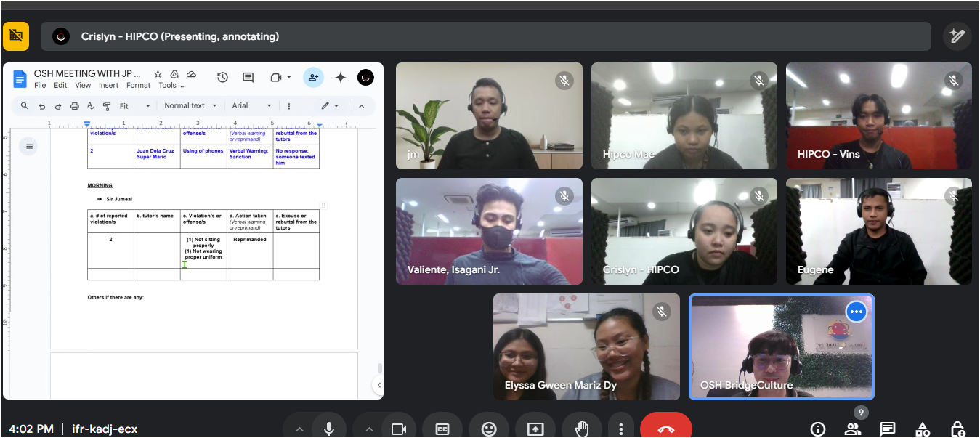Open the View menu

point(83,85)
